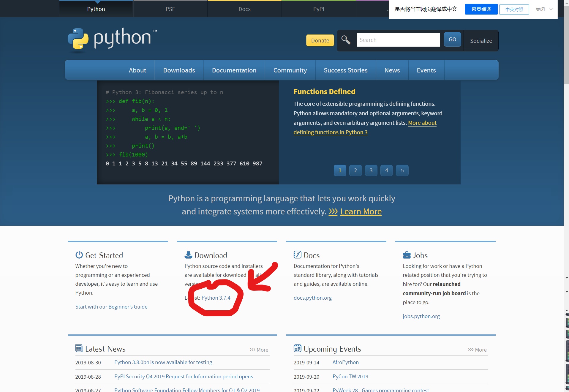
Task: Open the Success Stories menu
Action: tap(345, 70)
